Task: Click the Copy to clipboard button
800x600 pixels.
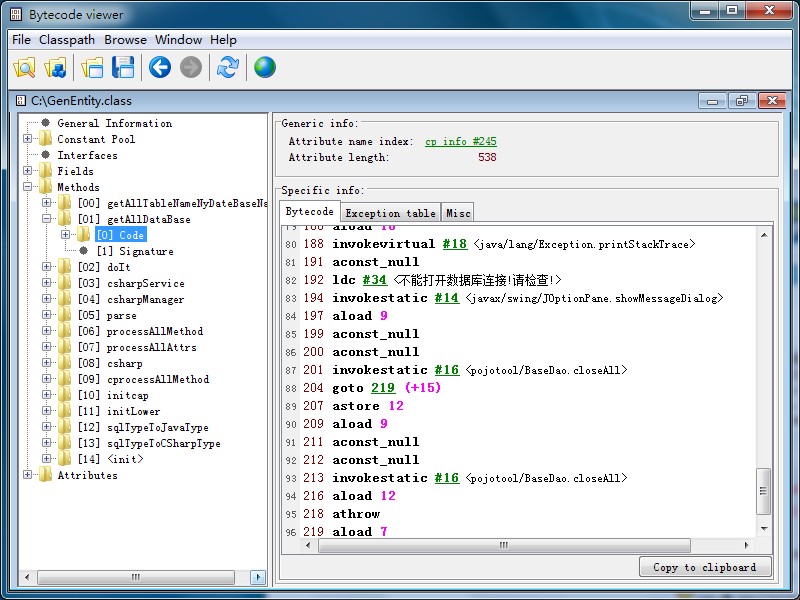Action: coord(704,567)
